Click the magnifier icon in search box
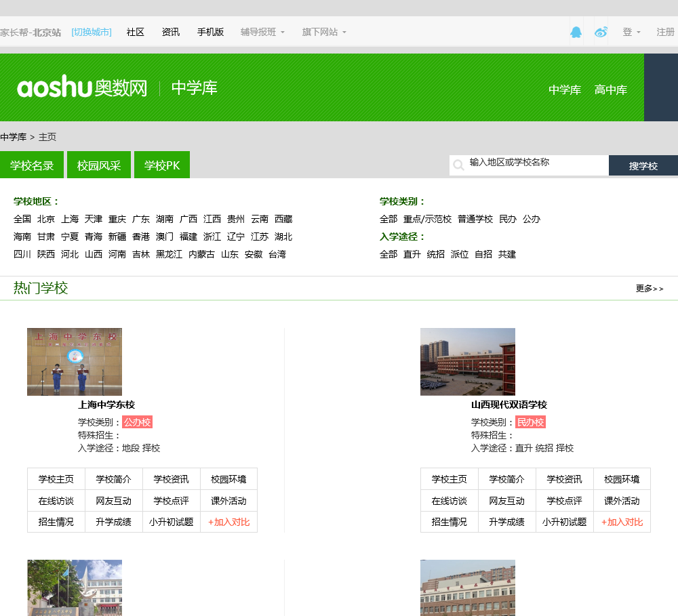 (x=459, y=165)
